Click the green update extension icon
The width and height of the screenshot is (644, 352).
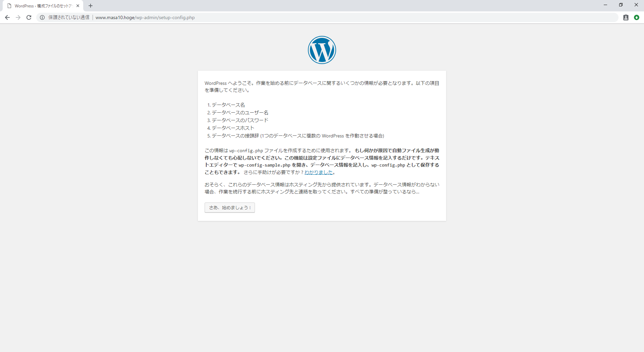tap(637, 17)
